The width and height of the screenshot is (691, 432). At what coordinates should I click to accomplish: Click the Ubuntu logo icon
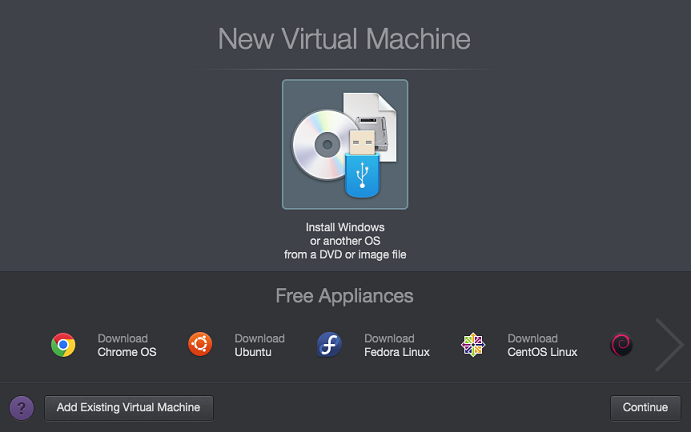click(x=200, y=344)
